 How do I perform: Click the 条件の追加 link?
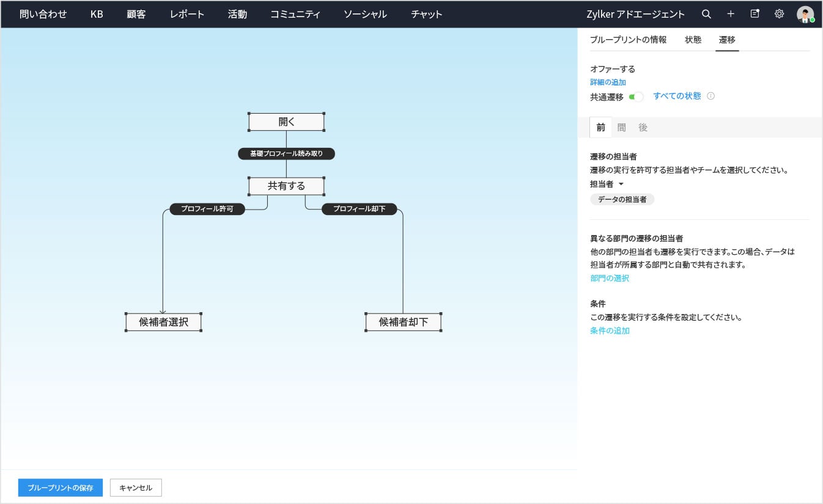click(610, 331)
